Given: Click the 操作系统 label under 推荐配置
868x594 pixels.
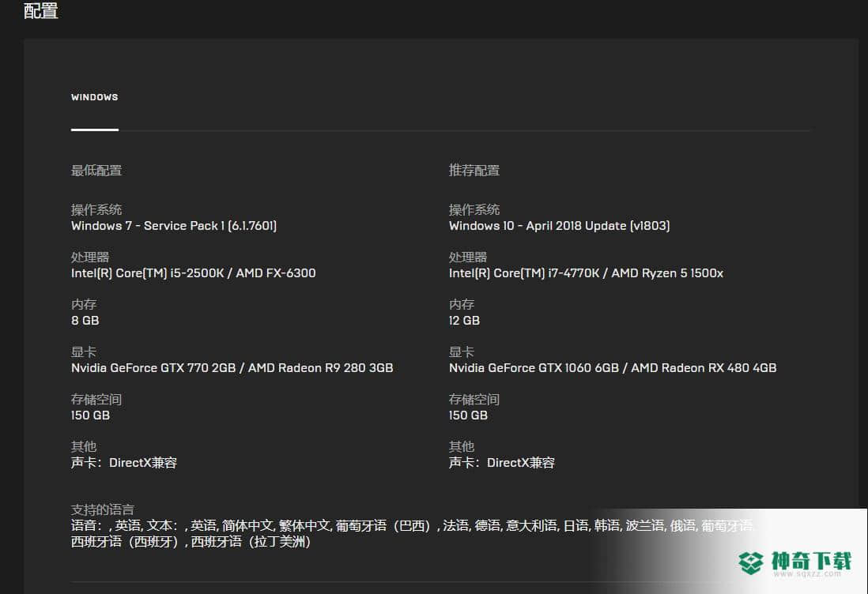Looking at the screenshot, I should point(474,209).
